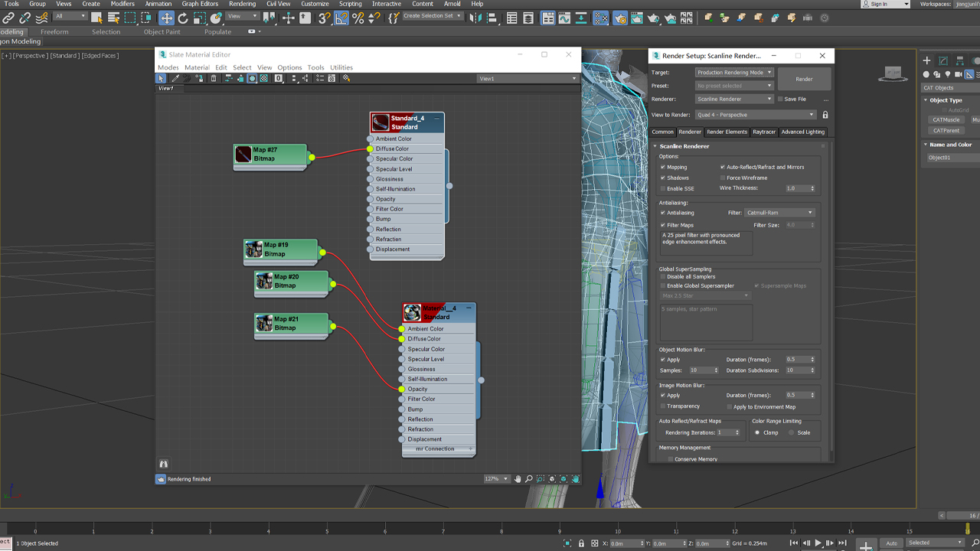The height and width of the screenshot is (551, 980).
Task: Select the Scale radio button
Action: pos(792,432)
